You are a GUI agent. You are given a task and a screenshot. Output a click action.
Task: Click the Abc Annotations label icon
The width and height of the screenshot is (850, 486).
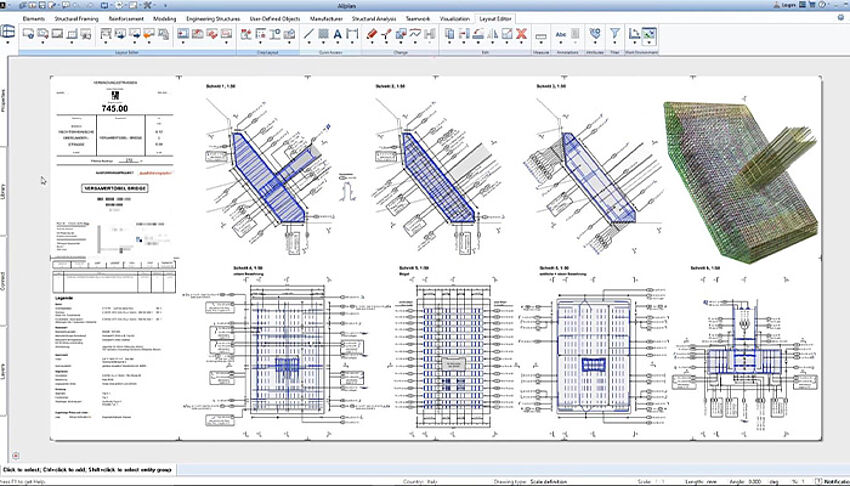pos(561,34)
